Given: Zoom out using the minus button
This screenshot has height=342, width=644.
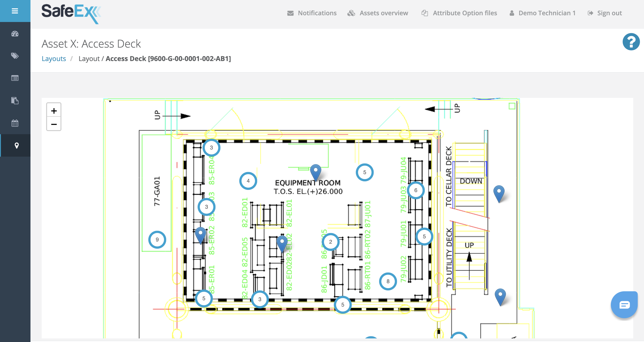Looking at the screenshot, I should coord(54,124).
